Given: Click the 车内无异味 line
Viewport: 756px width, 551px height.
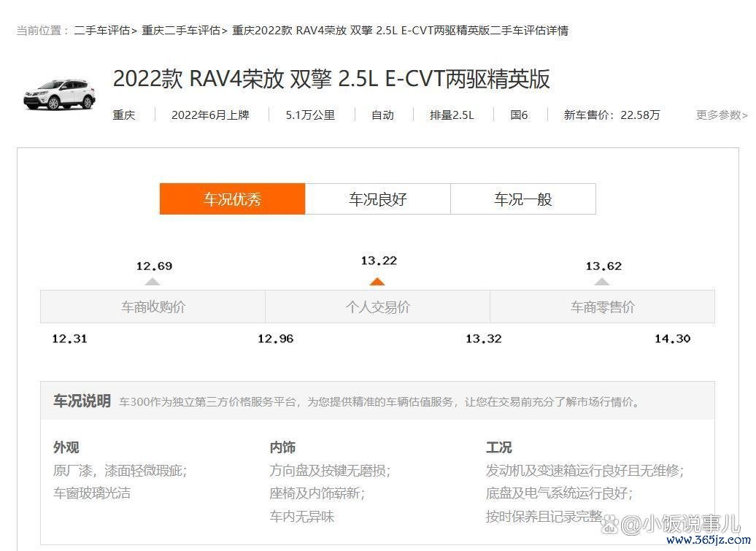Looking at the screenshot, I should click(x=302, y=516).
